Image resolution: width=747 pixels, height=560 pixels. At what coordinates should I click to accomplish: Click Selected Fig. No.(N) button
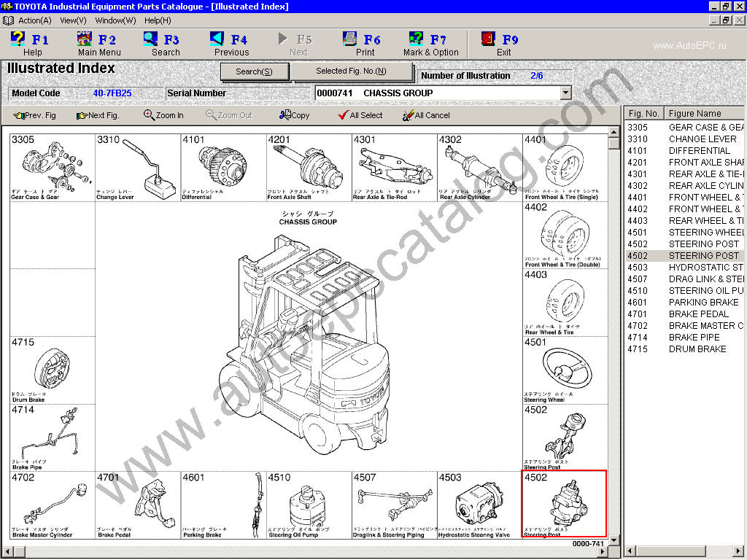click(x=351, y=71)
